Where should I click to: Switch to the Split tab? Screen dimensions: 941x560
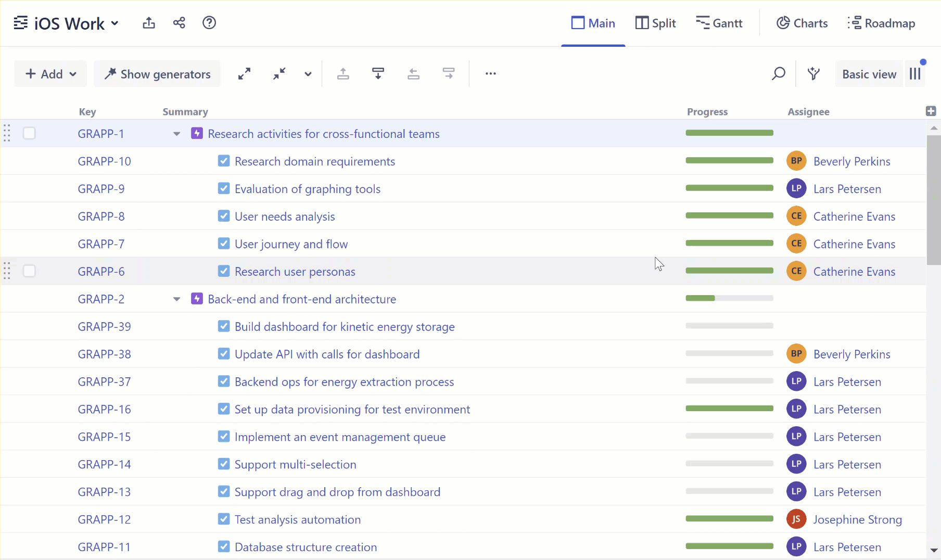[655, 23]
